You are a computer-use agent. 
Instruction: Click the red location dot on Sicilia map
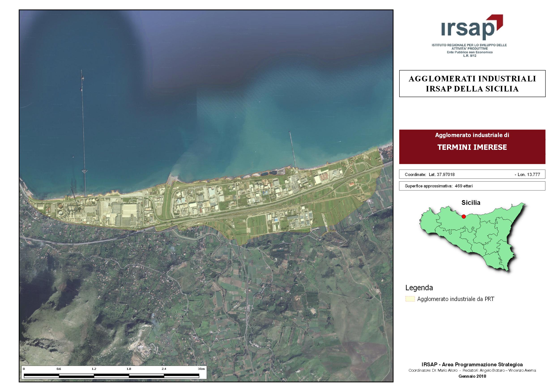[464, 216]
